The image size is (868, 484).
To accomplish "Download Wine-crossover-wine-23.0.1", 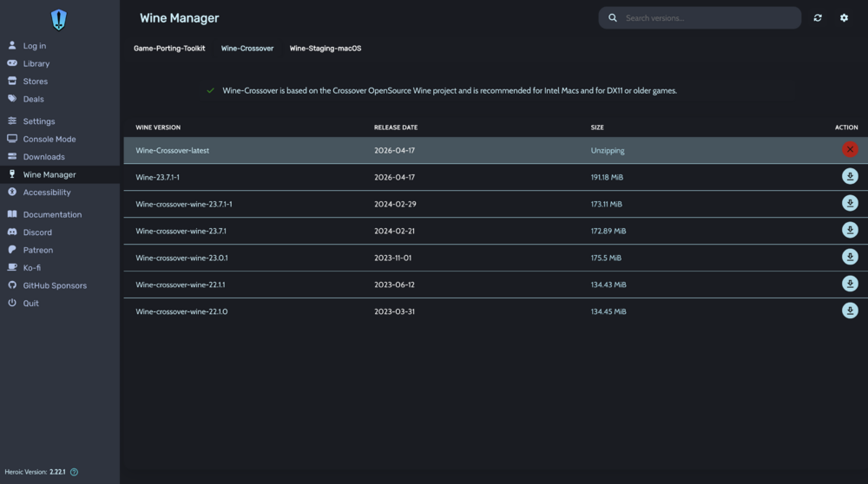I will [850, 257].
